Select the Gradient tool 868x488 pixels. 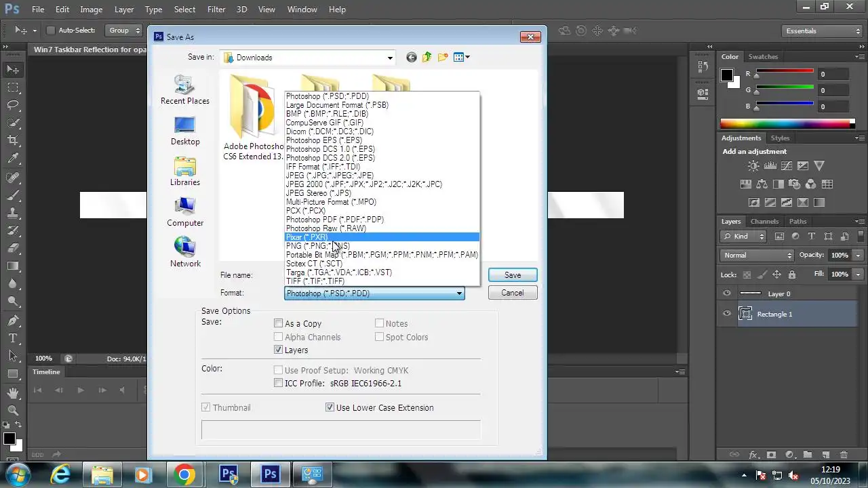point(13,266)
